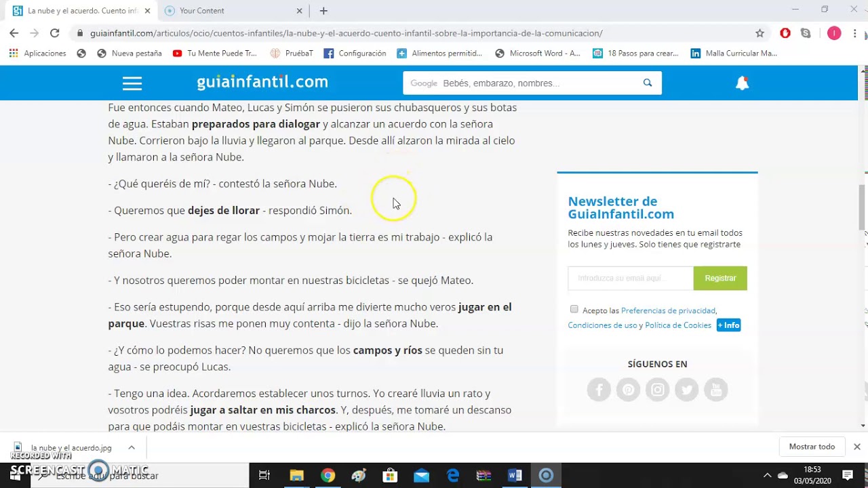
Task: Open Chrome's three-dot menu
Action: pyautogui.click(x=854, y=33)
